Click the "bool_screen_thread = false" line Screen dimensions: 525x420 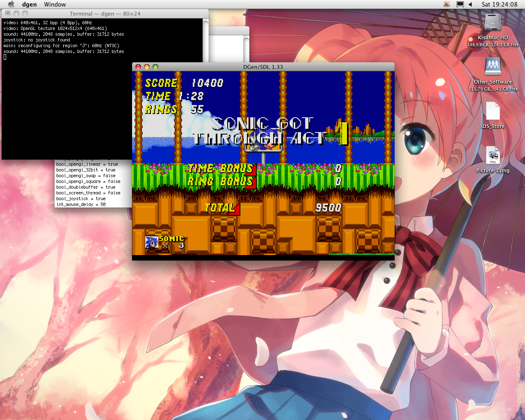coord(88,193)
